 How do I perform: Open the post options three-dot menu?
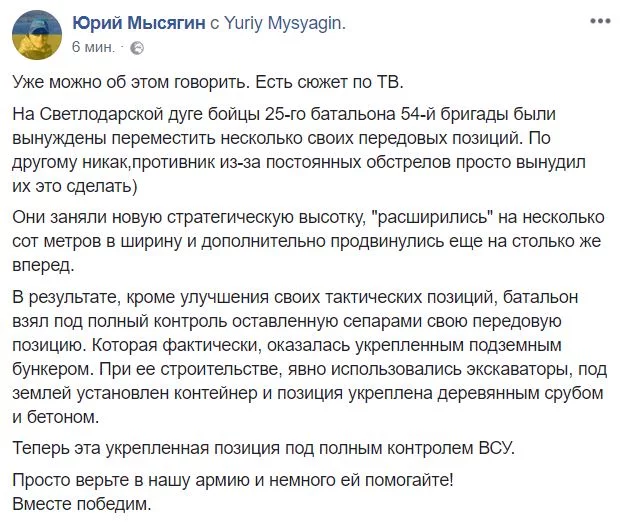(600, 21)
